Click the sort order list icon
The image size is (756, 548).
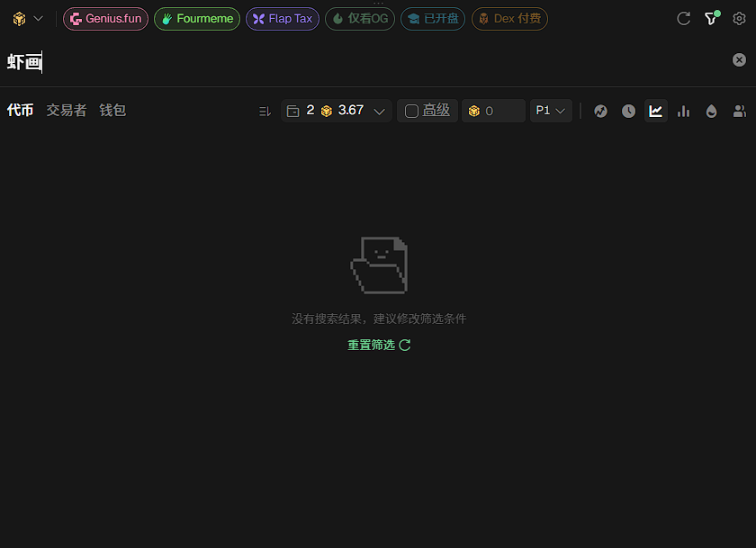point(265,112)
